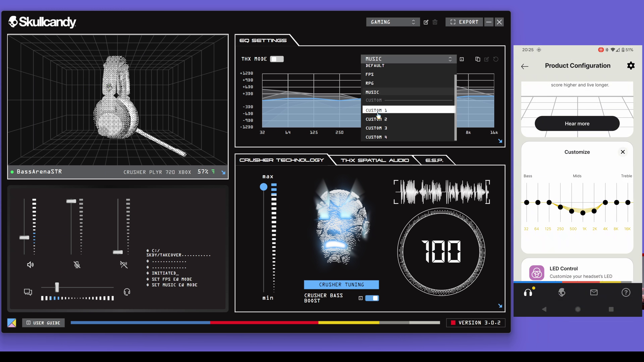
Task: Click the reset EQ circular arrow icon
Action: 496,59
